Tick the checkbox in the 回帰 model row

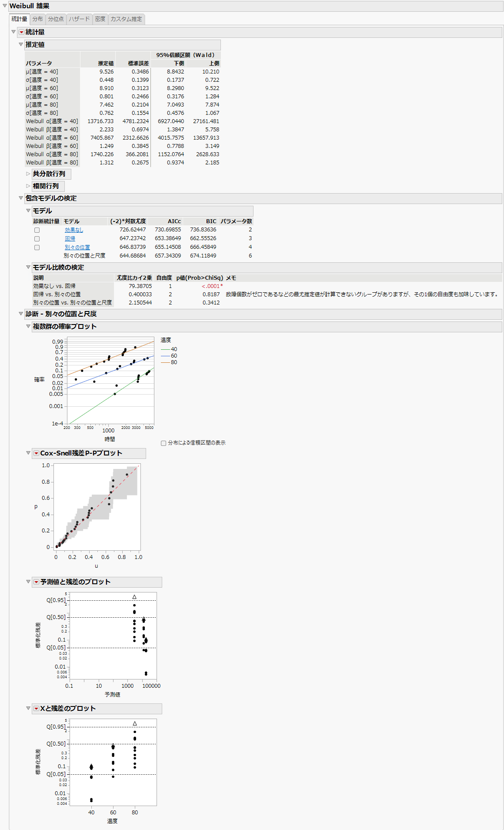pos(37,239)
